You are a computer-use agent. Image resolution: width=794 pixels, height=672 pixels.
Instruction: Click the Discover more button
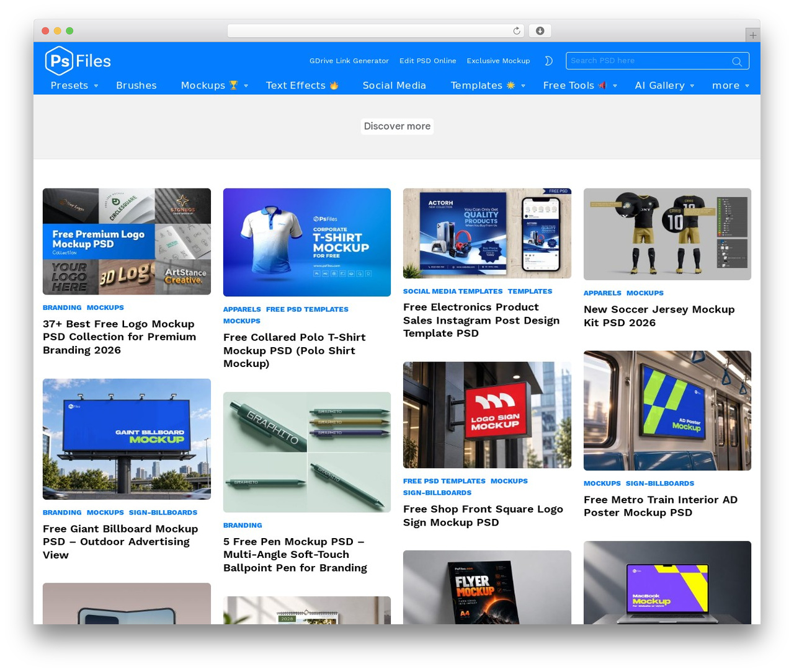397,126
